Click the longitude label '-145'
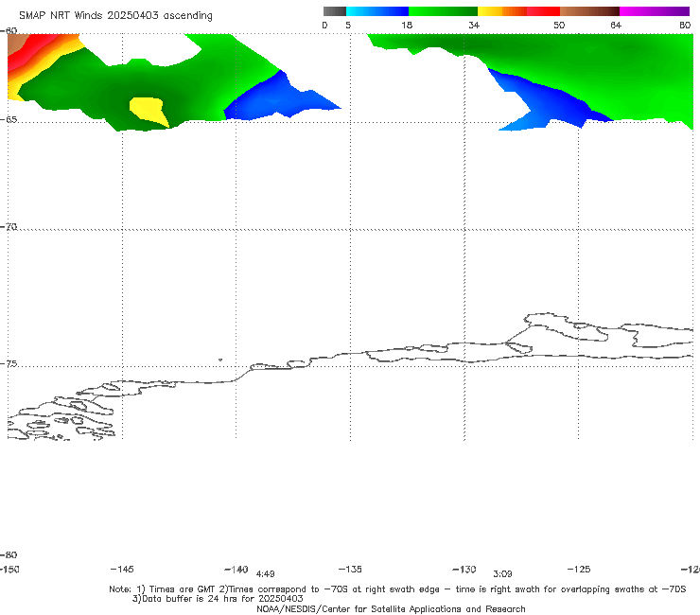The image size is (700, 615). pos(122,570)
